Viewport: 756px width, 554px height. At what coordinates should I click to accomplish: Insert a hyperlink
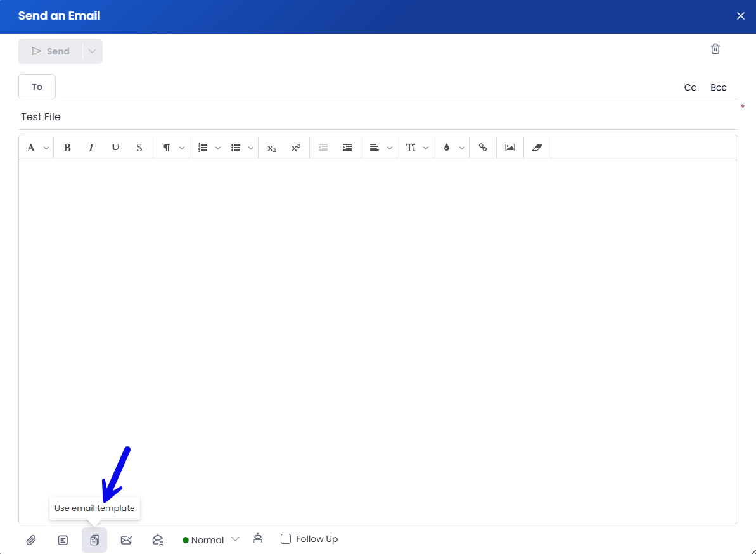point(483,148)
